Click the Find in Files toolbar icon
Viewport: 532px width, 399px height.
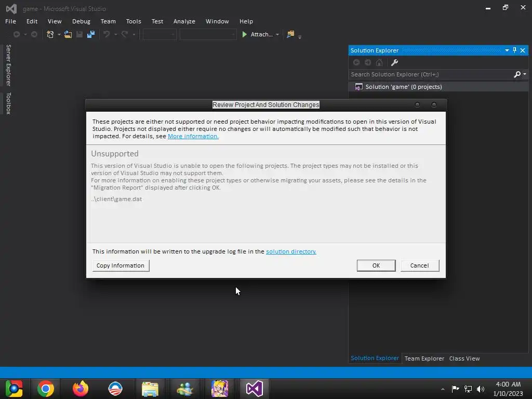coord(290,34)
